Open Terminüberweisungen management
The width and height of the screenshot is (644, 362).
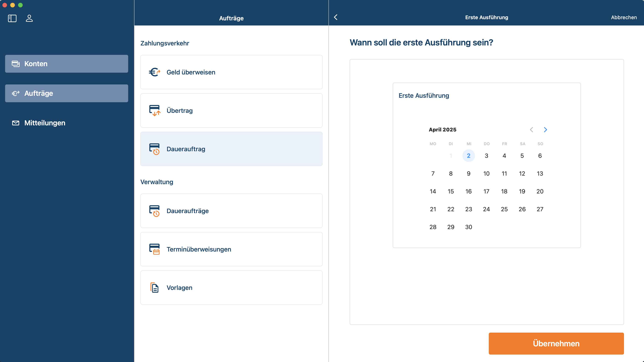(231, 249)
